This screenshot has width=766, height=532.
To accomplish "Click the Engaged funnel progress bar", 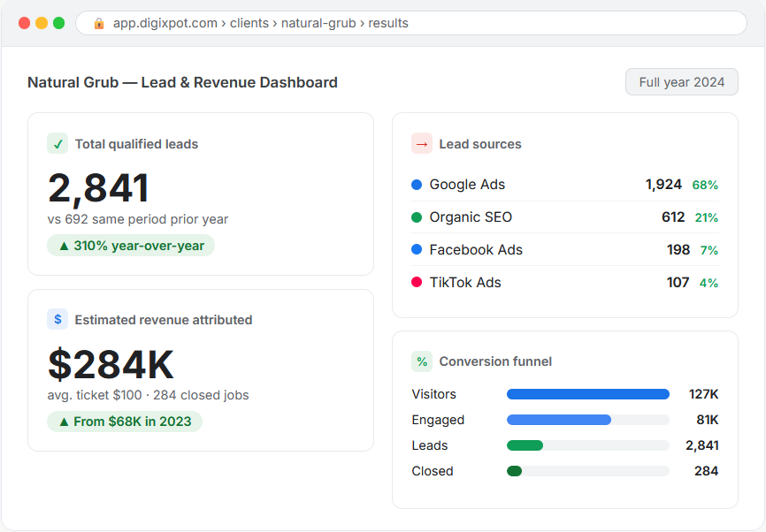I will click(x=587, y=420).
